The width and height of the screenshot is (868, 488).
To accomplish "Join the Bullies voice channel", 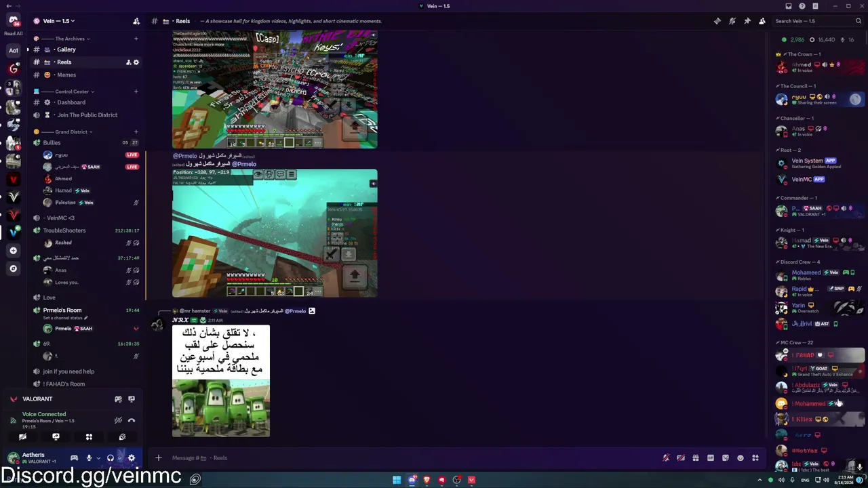I will (x=85, y=143).
